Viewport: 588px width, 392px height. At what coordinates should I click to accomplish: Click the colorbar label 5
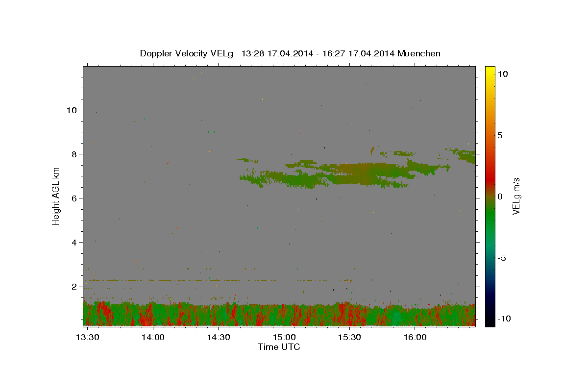(x=500, y=135)
